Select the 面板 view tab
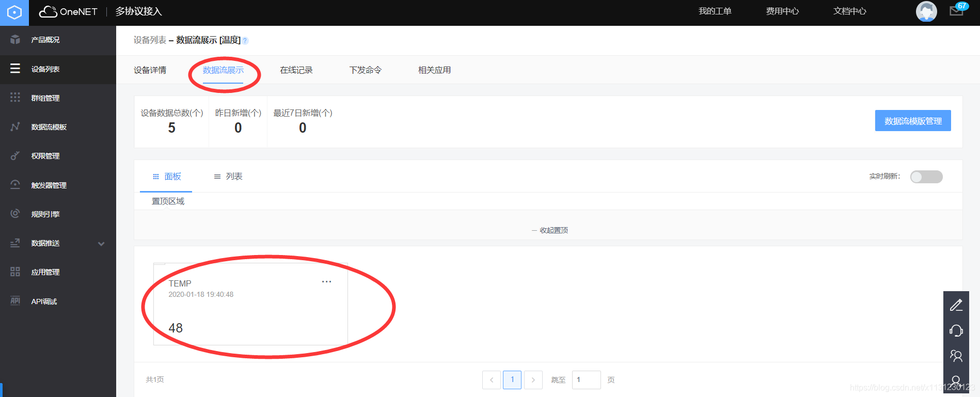 coord(166,177)
